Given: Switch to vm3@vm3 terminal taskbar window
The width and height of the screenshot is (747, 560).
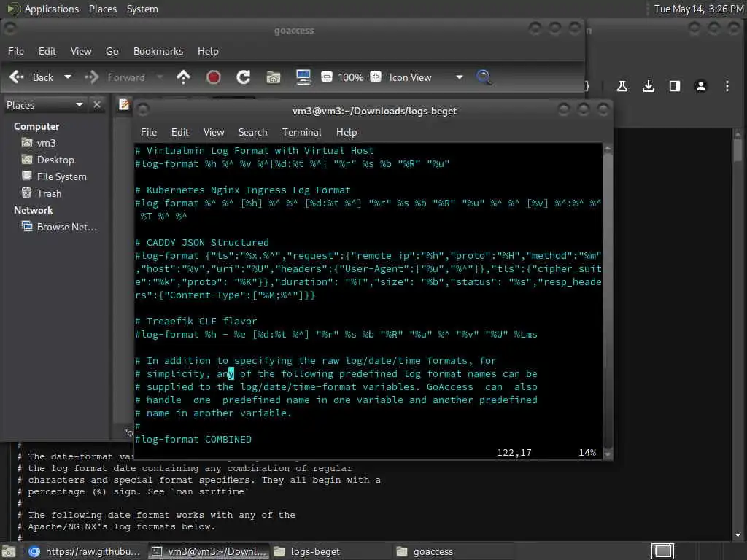Looking at the screenshot, I should (x=209, y=552).
